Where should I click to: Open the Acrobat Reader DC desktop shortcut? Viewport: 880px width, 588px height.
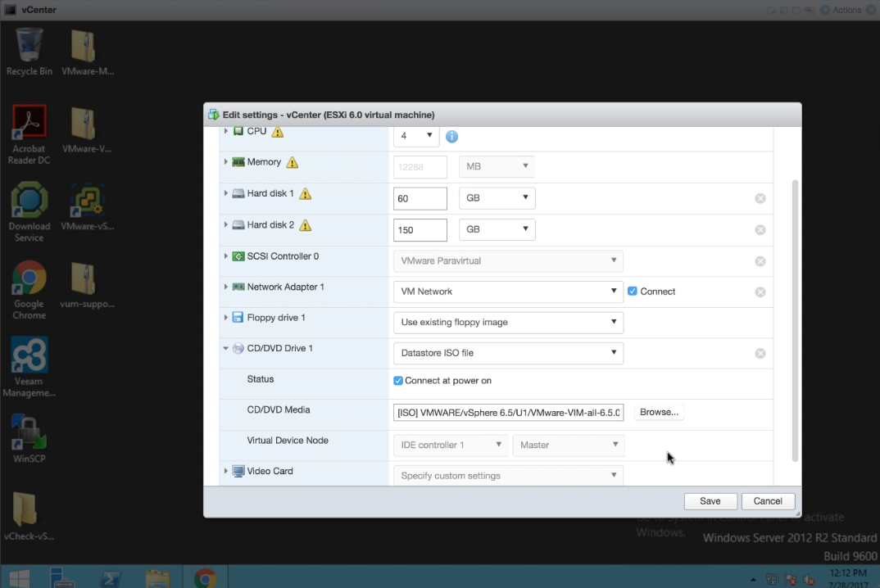pos(29,134)
